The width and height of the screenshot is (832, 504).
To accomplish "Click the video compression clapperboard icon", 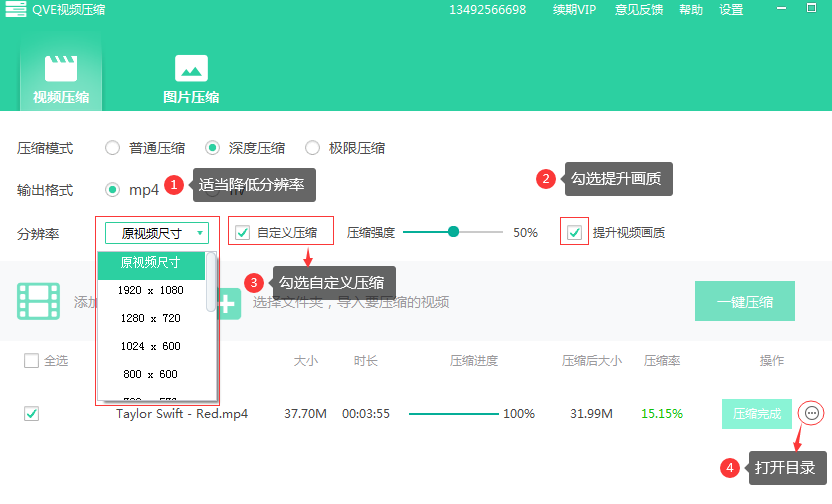I will 60,68.
